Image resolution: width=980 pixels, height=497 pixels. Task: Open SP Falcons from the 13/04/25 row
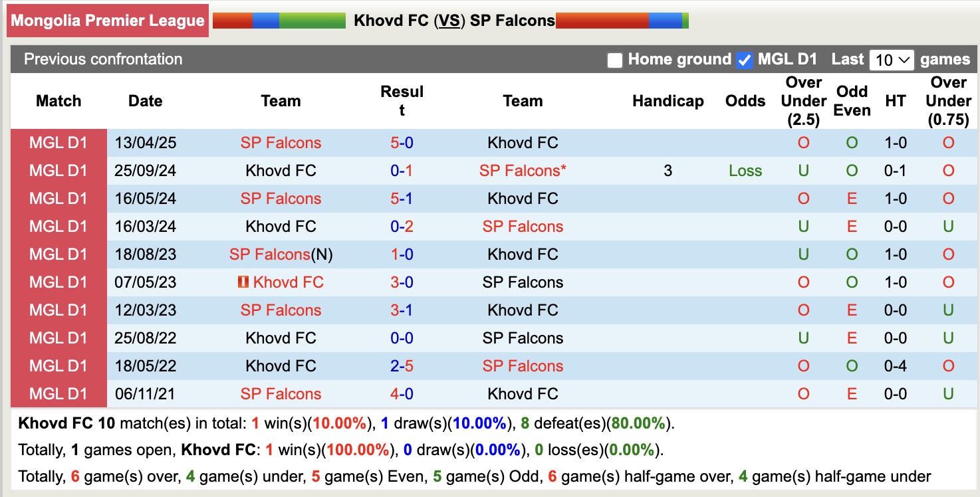click(x=281, y=142)
